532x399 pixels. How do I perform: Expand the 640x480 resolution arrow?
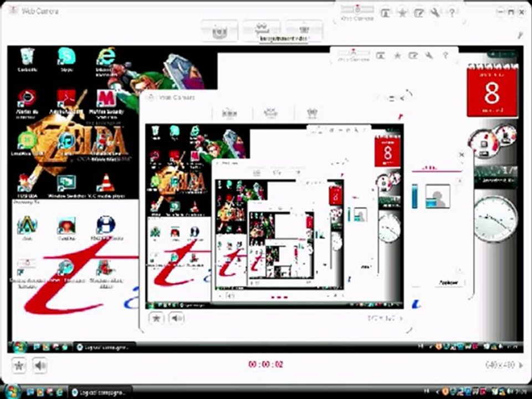pyautogui.click(x=521, y=365)
